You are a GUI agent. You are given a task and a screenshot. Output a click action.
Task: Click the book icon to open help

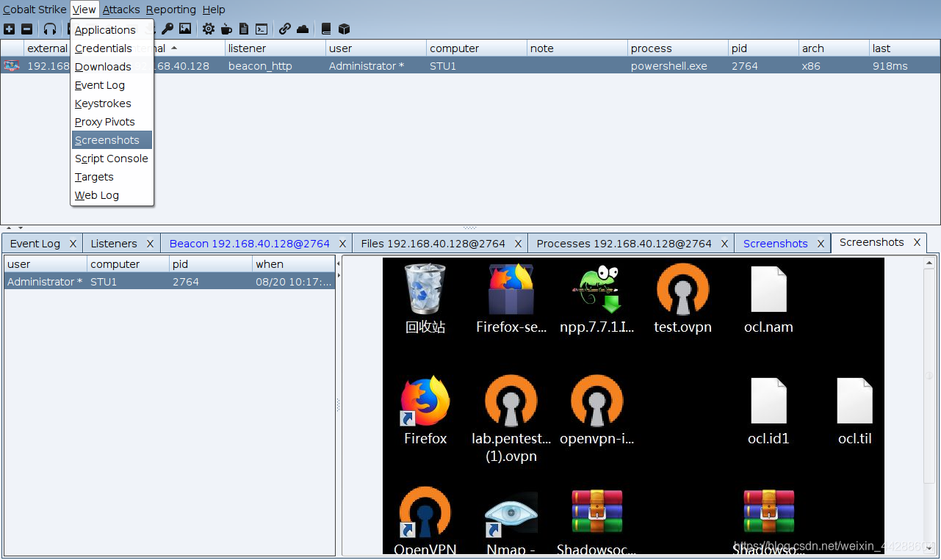326,29
